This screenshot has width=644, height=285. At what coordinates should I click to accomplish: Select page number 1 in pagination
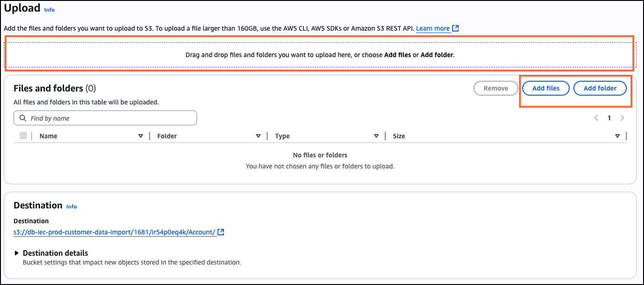click(609, 118)
